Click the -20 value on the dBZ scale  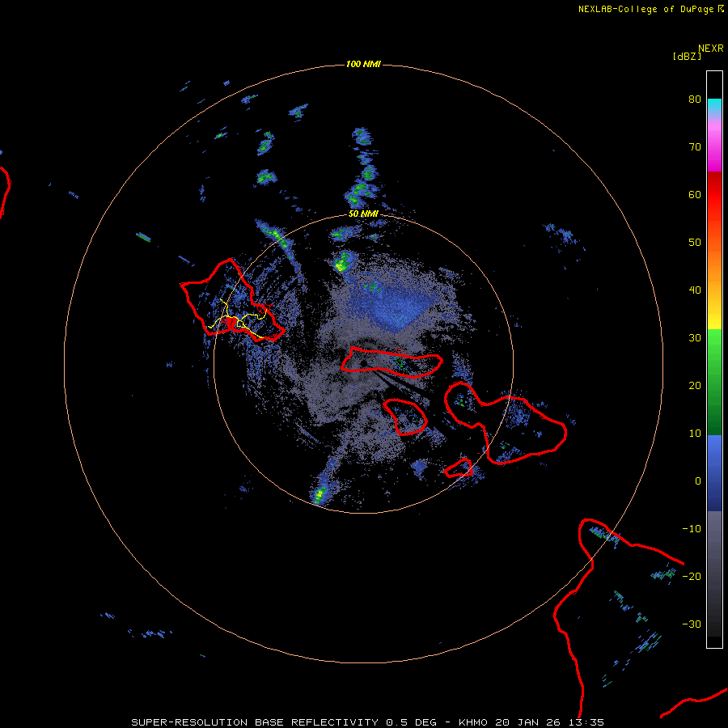click(x=692, y=577)
